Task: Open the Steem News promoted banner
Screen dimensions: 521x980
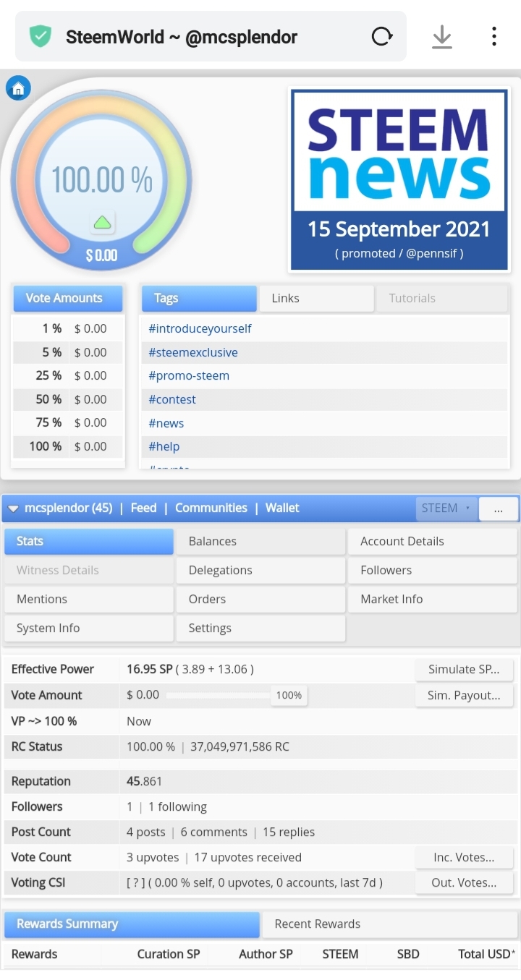Action: coord(399,179)
